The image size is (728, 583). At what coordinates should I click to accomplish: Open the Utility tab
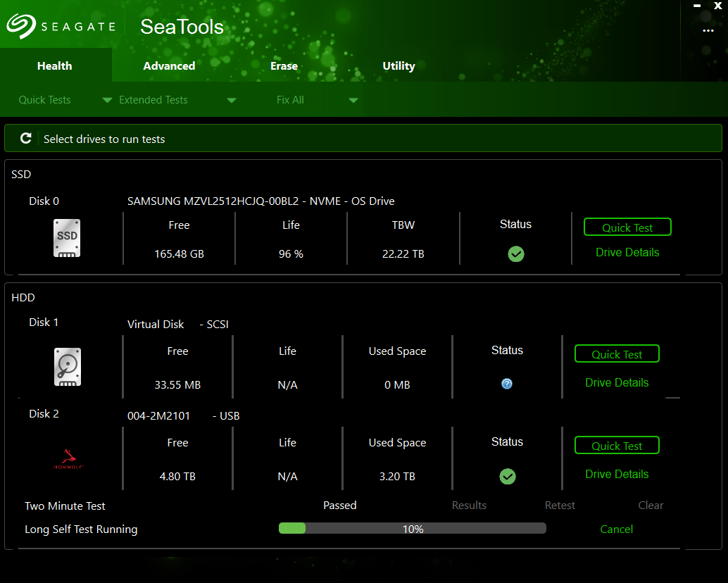click(x=398, y=66)
